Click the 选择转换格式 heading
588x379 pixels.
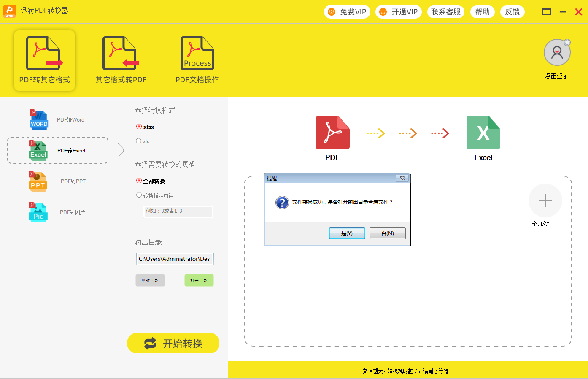(x=155, y=111)
